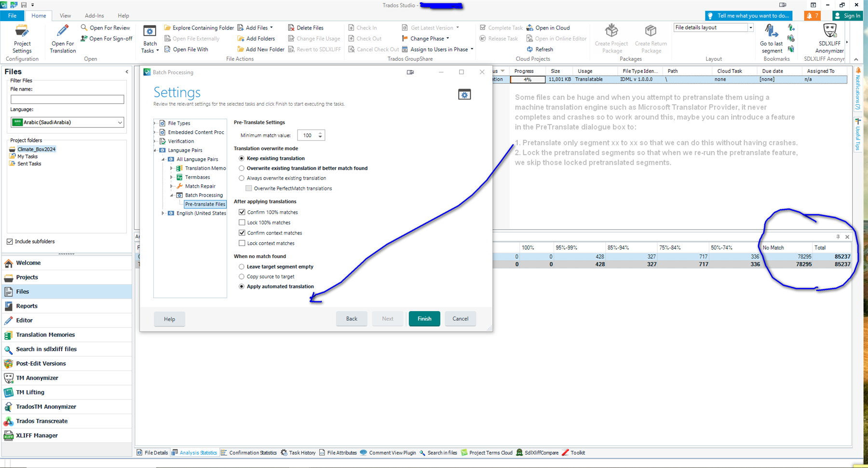Viewport: 868px width, 468px height.
Task: Expand Termbases tree node
Action: [x=171, y=177]
